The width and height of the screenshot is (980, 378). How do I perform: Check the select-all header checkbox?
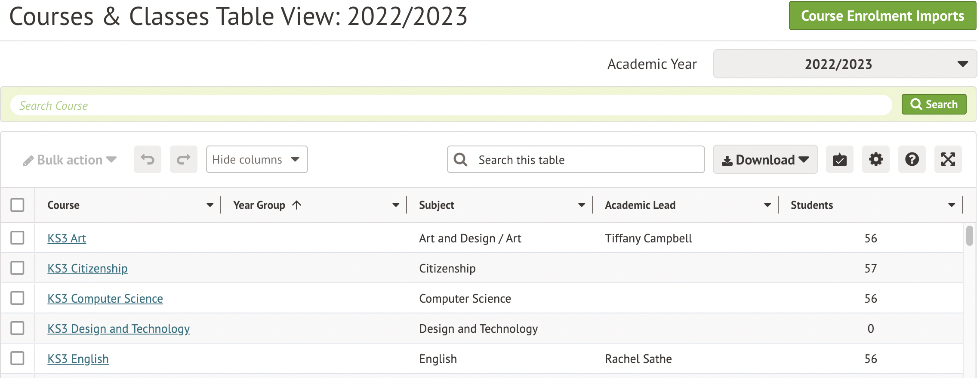click(x=17, y=205)
